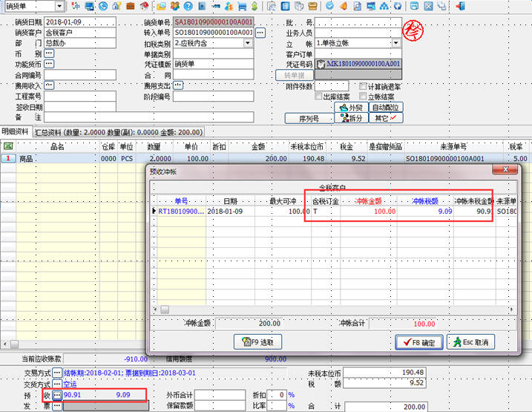
Task: Click the brown archive box toolbar icon
Action: pos(312,6)
